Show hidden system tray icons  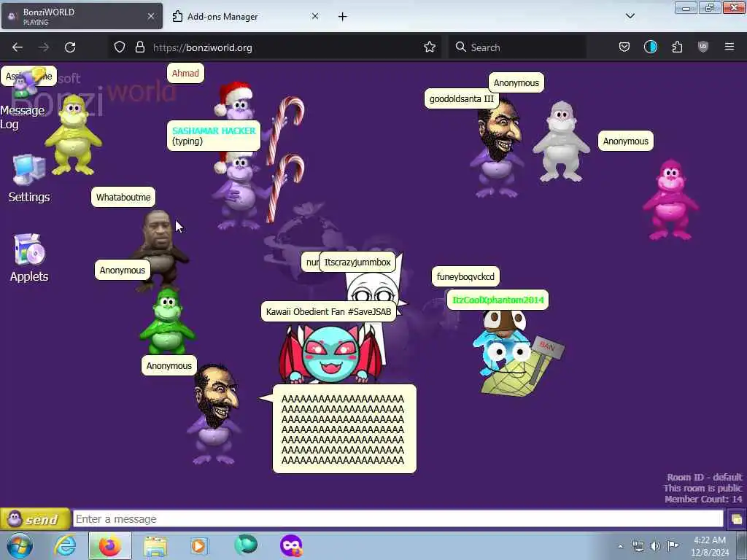tap(620, 546)
